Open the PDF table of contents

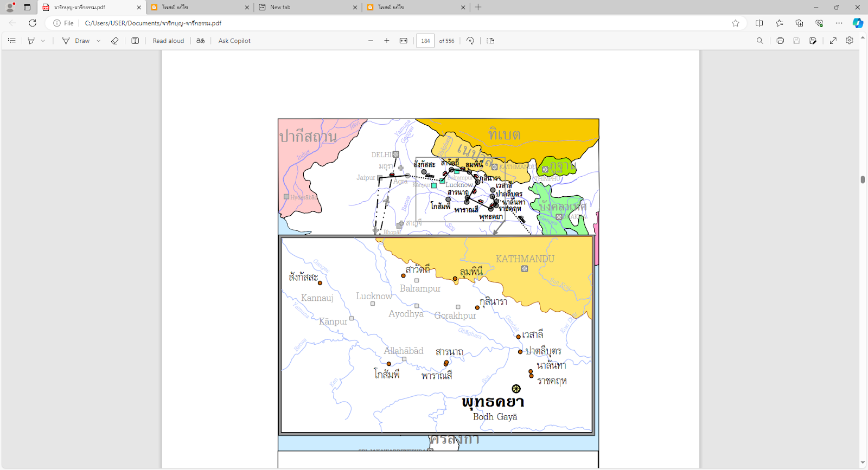[x=12, y=41]
